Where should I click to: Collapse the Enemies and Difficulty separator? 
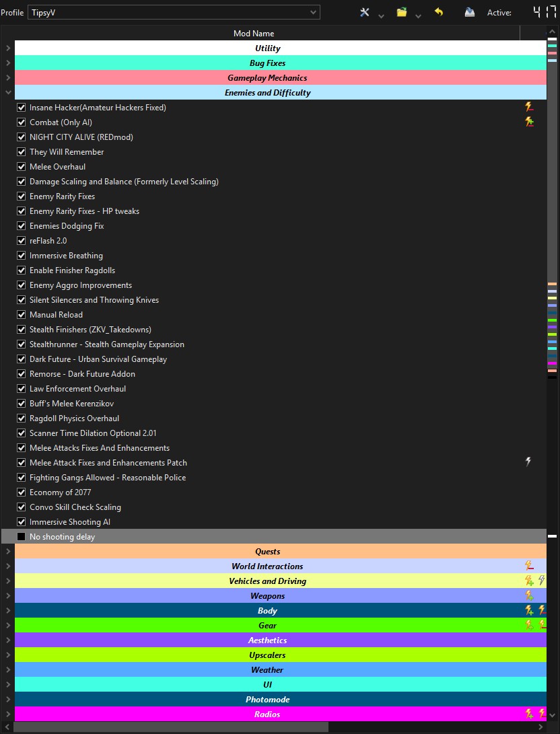[8, 93]
